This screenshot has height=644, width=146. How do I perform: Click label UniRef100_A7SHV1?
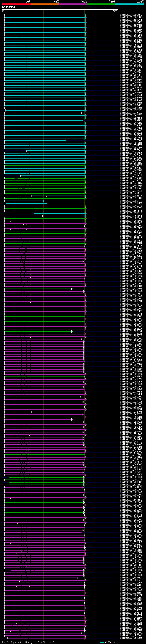pyautogui.click(x=131, y=379)
